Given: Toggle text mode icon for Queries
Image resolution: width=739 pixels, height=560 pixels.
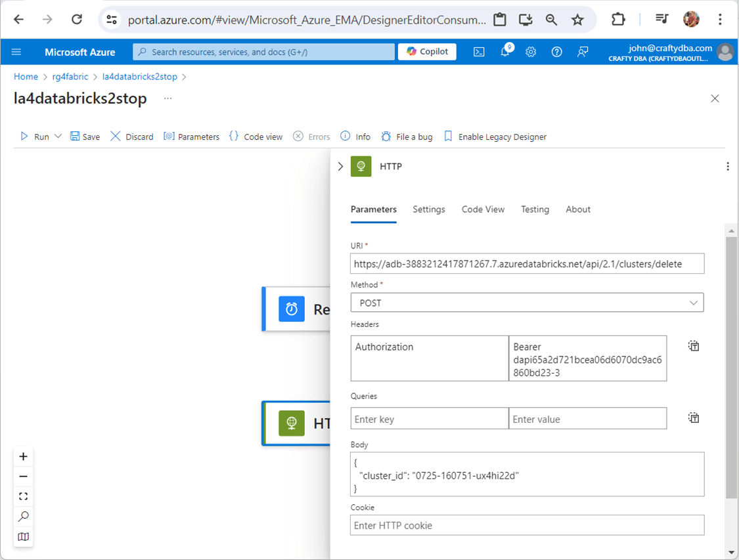Looking at the screenshot, I should [x=693, y=418].
